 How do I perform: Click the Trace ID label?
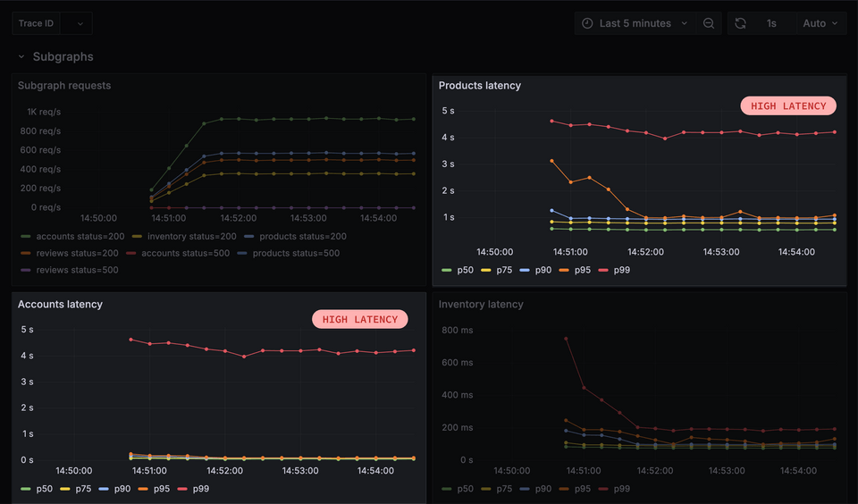point(36,23)
